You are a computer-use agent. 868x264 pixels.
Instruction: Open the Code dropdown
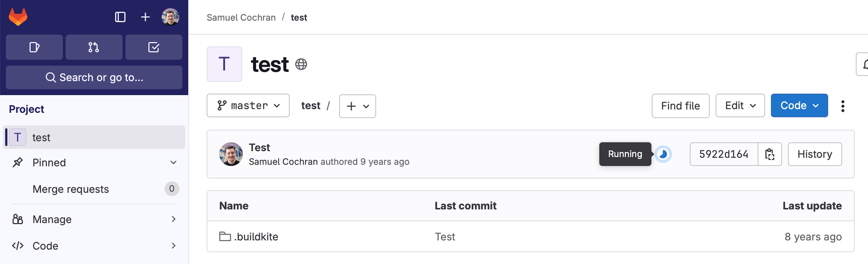pos(799,105)
